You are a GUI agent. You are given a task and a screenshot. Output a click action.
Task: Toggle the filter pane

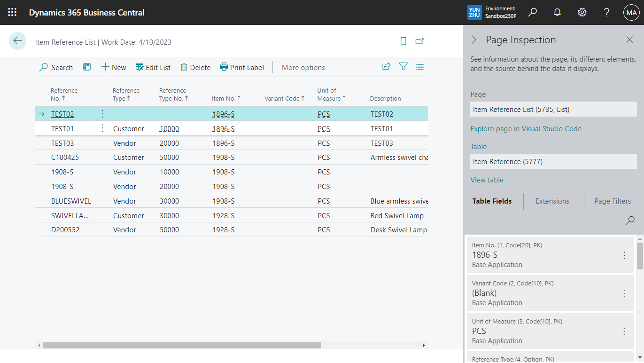click(403, 67)
